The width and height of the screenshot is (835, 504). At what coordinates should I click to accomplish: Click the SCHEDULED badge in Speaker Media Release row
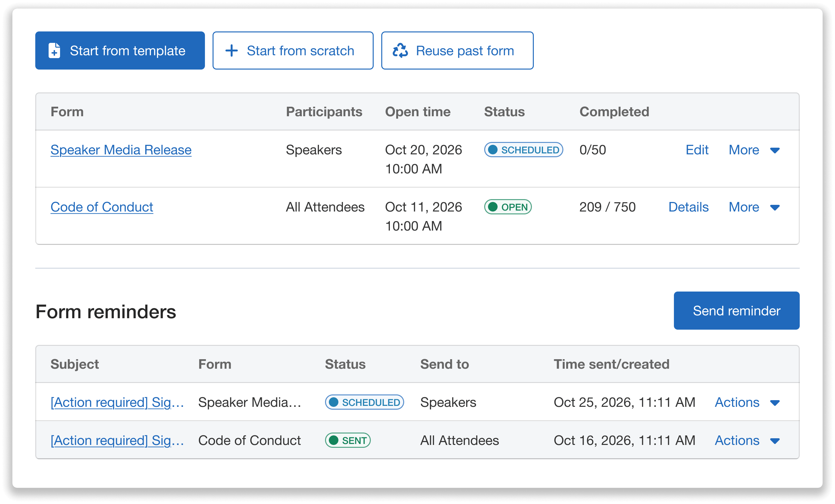pyautogui.click(x=524, y=150)
